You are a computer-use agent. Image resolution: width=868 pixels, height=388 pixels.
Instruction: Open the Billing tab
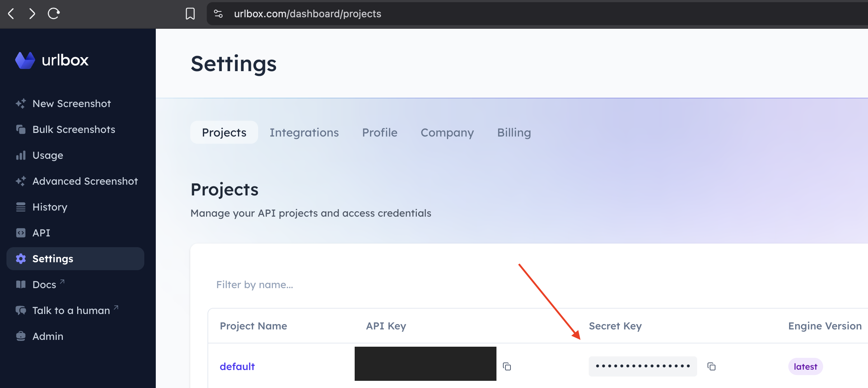[x=514, y=132]
